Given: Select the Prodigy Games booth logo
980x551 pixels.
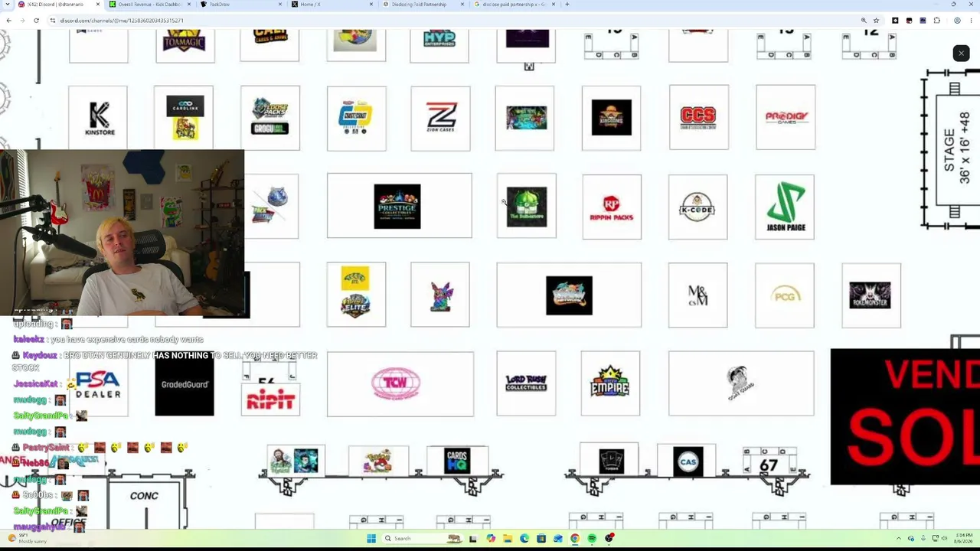Looking at the screenshot, I should point(786,118).
